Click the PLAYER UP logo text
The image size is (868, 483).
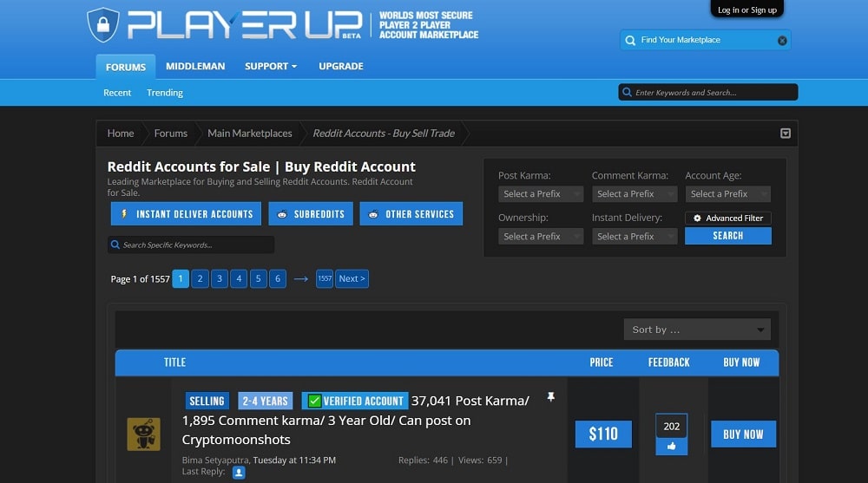pyautogui.click(x=245, y=25)
